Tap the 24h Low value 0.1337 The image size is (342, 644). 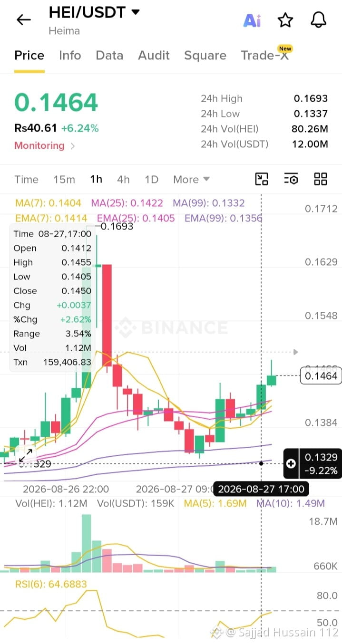coord(311,114)
